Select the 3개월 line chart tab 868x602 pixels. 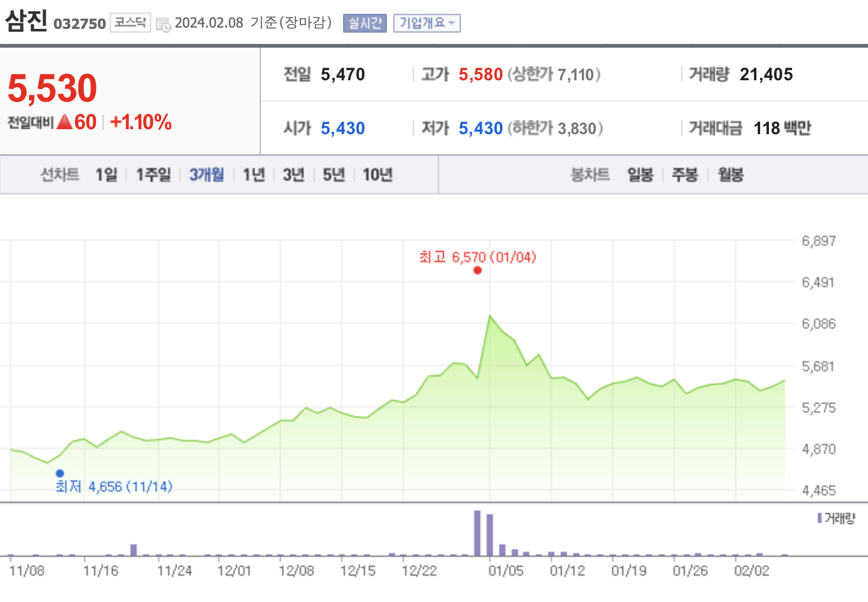pyautogui.click(x=206, y=174)
